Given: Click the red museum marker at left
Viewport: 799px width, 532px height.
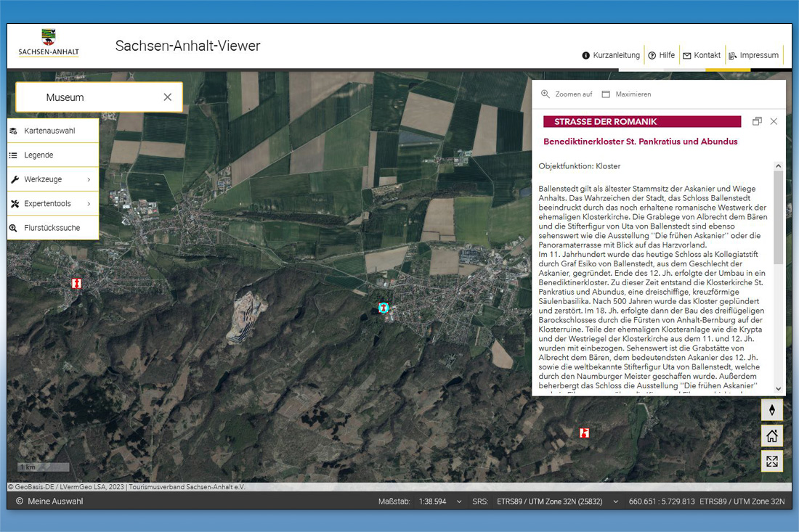Looking at the screenshot, I should (76, 283).
